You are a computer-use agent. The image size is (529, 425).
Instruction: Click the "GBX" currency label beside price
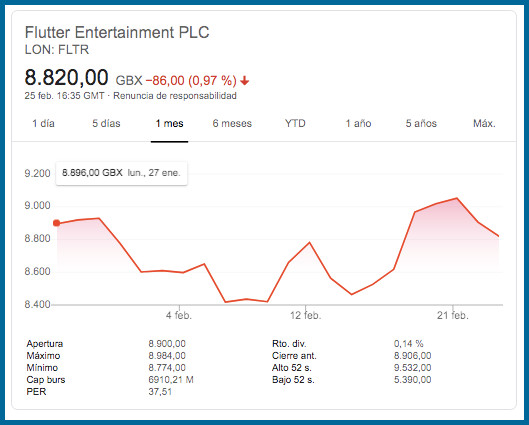pos(129,81)
